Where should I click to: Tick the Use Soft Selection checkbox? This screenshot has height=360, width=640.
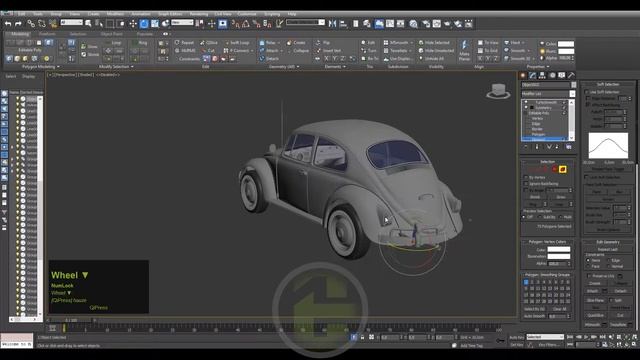coord(587,92)
